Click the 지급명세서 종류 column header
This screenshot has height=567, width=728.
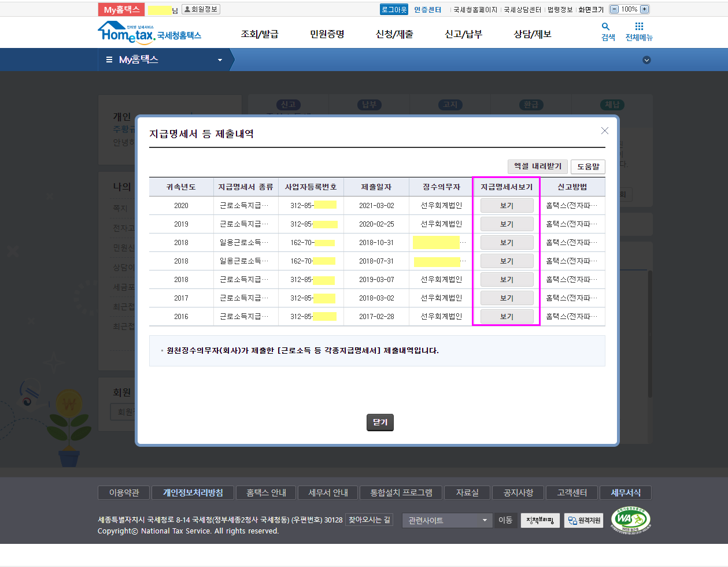click(245, 187)
